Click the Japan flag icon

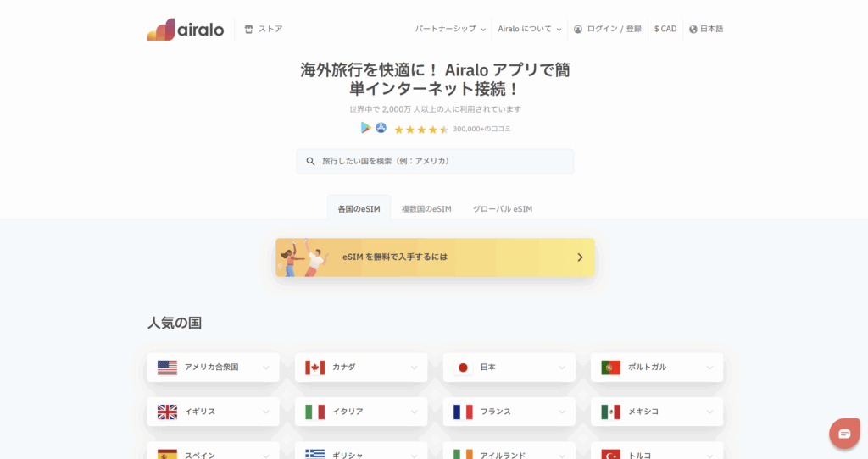point(463,368)
